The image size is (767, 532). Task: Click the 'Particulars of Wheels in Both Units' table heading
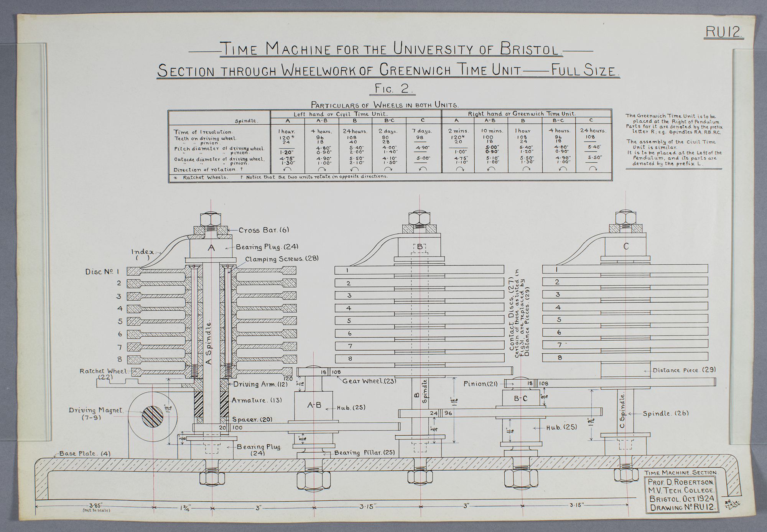[385, 105]
